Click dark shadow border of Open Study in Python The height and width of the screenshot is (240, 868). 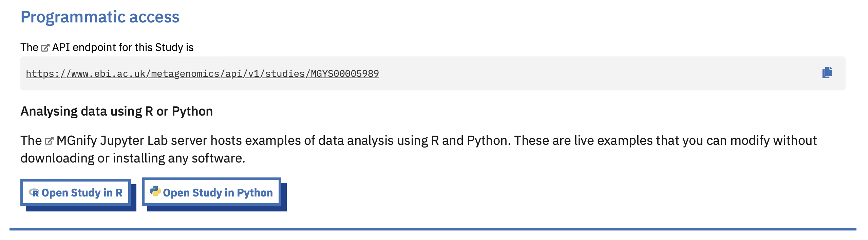pos(217,209)
